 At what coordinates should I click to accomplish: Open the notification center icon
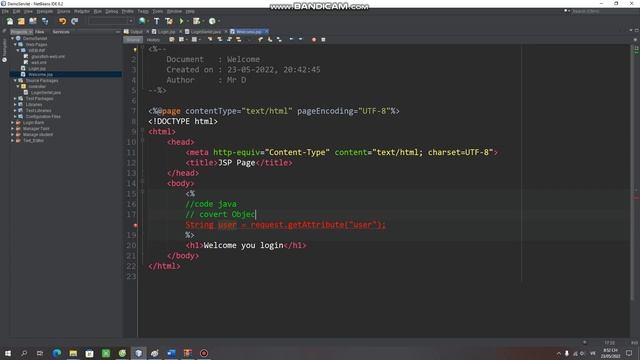(x=629, y=353)
